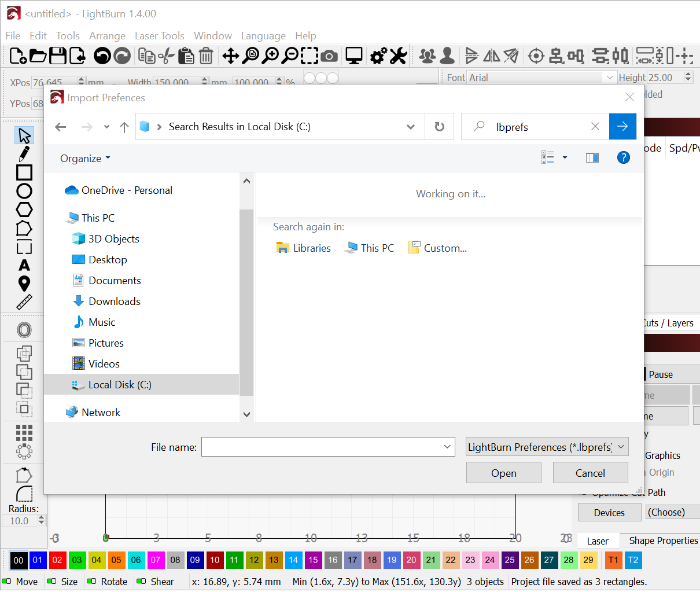
Task: Click the Cut scissors icon
Action: (166, 56)
